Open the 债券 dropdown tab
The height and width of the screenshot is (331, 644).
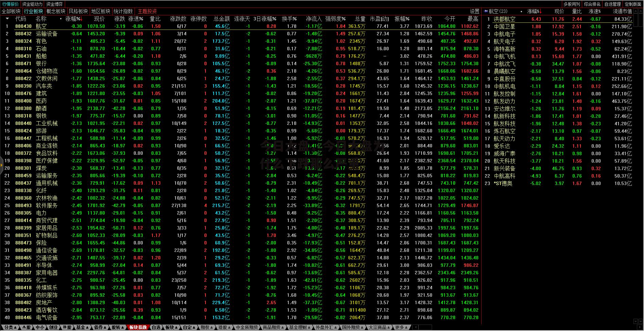coord(100,328)
